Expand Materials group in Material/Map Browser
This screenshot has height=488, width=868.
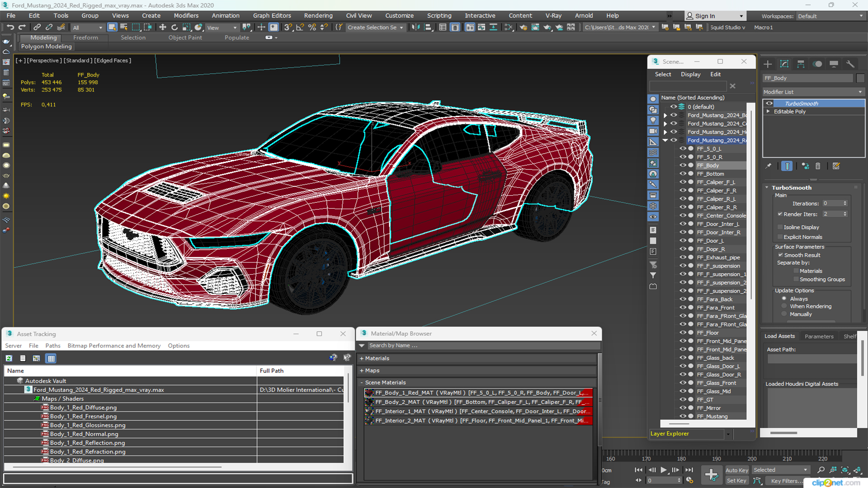[362, 358]
